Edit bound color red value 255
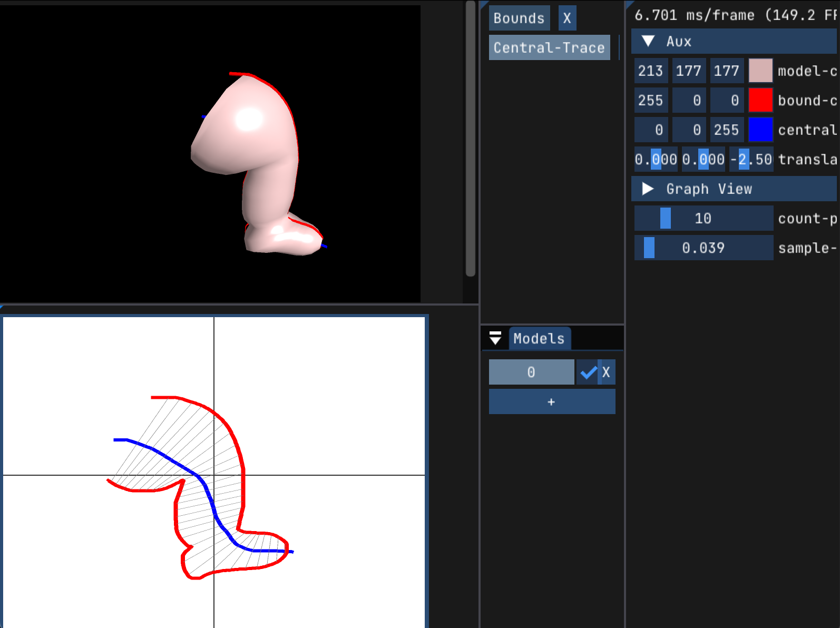The image size is (840, 628). tap(651, 100)
